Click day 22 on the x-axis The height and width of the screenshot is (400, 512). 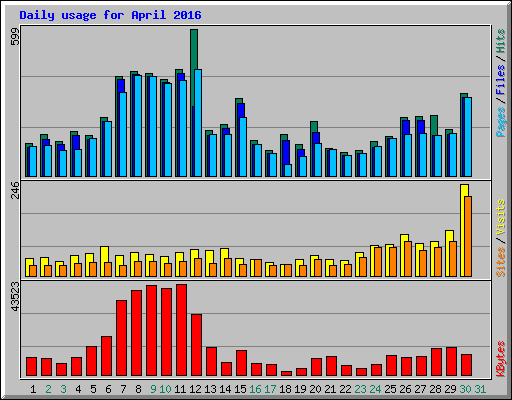tap(345, 389)
